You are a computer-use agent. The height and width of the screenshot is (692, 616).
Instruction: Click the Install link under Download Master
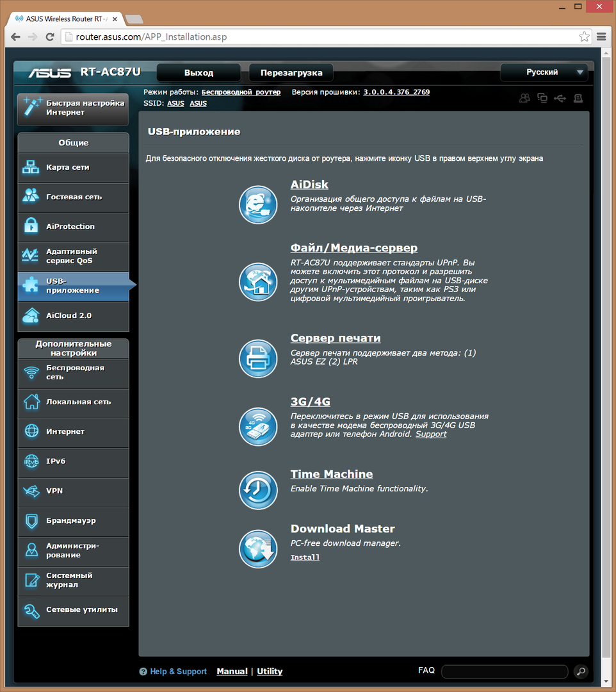click(x=305, y=557)
